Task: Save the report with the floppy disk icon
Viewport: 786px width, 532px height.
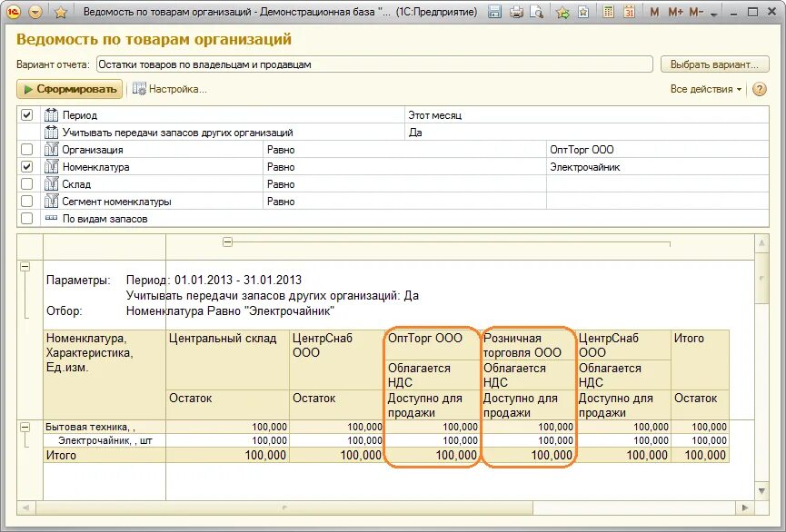Action: click(494, 12)
